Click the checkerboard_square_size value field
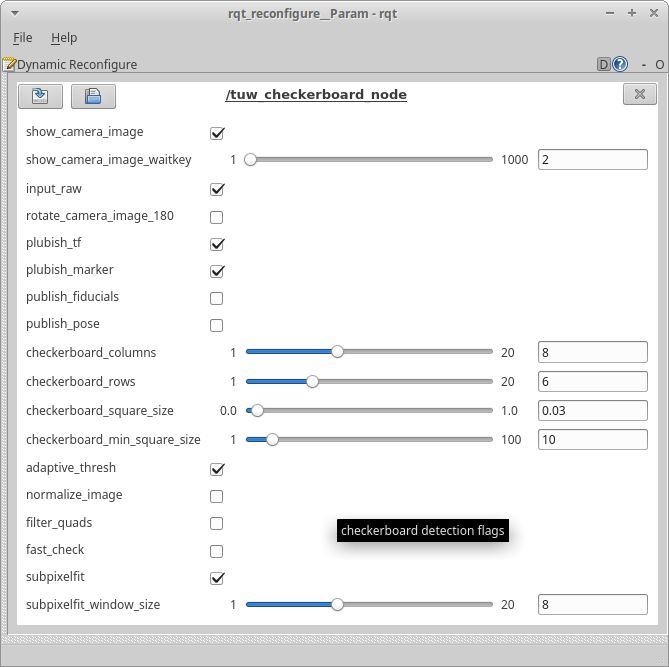Image resolution: width=669 pixels, height=667 pixels. click(593, 411)
